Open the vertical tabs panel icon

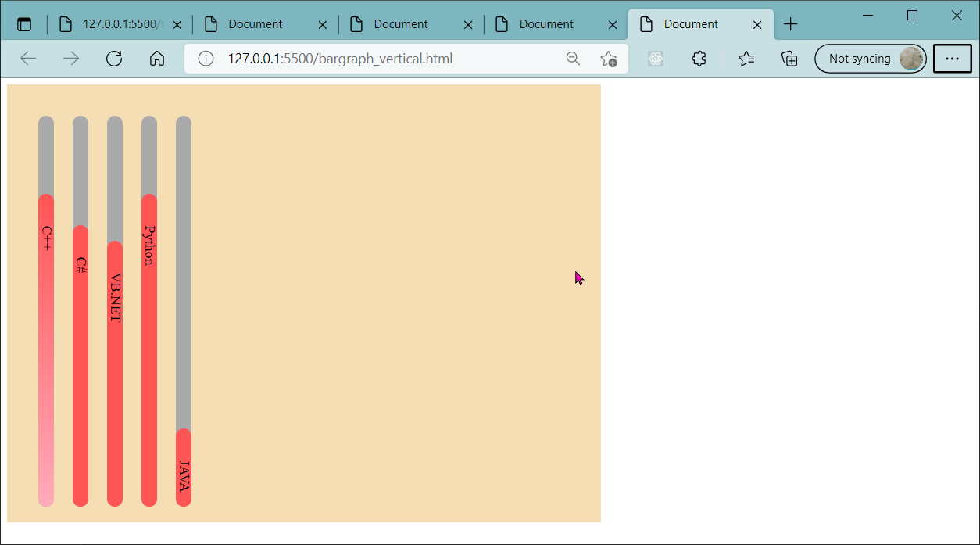coord(24,24)
